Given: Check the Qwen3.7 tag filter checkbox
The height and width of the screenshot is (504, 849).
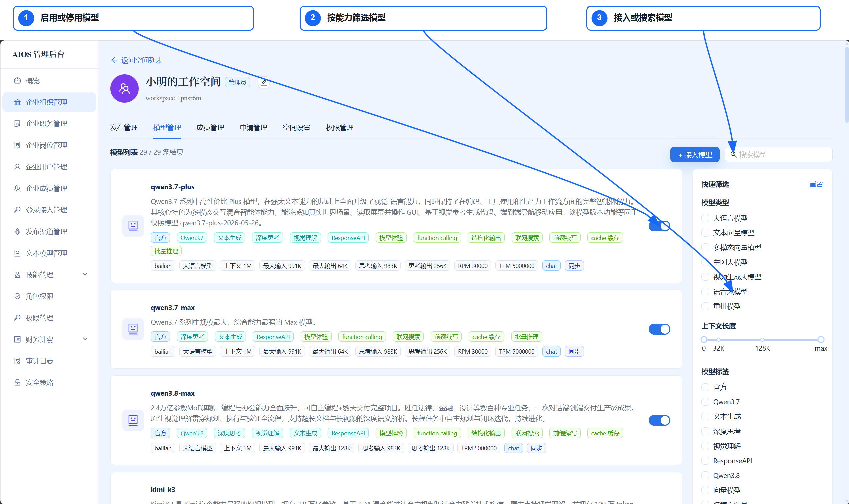Looking at the screenshot, I should [x=705, y=402].
